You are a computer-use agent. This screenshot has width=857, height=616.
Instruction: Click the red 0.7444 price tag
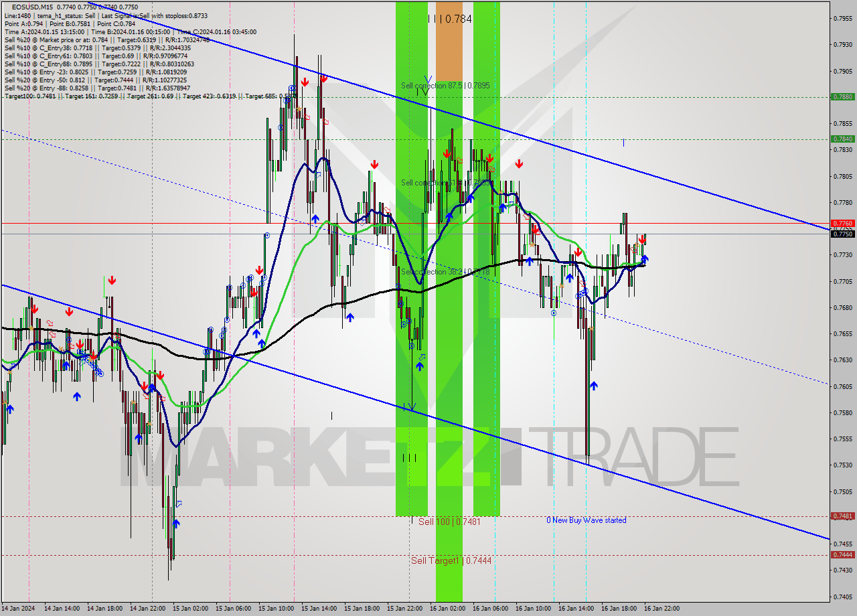pos(842,554)
